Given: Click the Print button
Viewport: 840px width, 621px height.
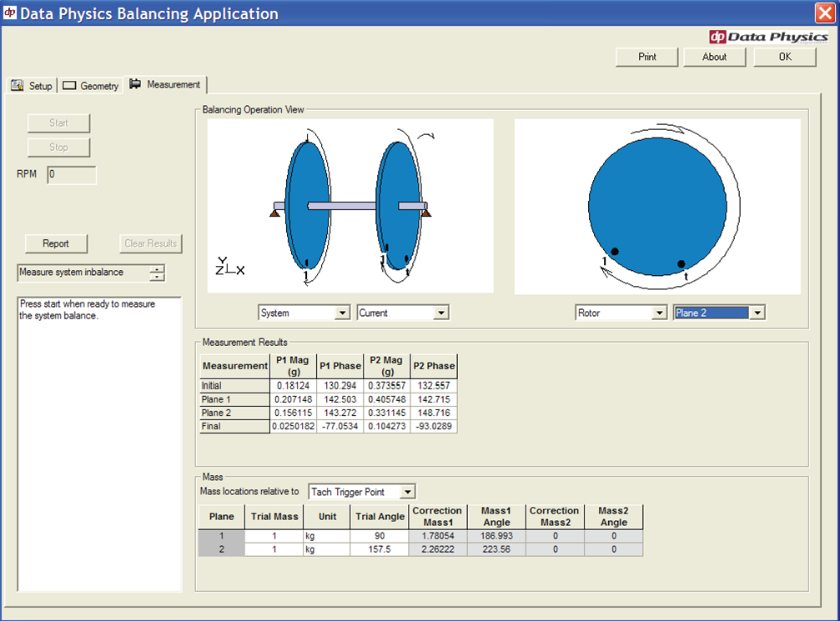Looking at the screenshot, I should pos(647,57).
